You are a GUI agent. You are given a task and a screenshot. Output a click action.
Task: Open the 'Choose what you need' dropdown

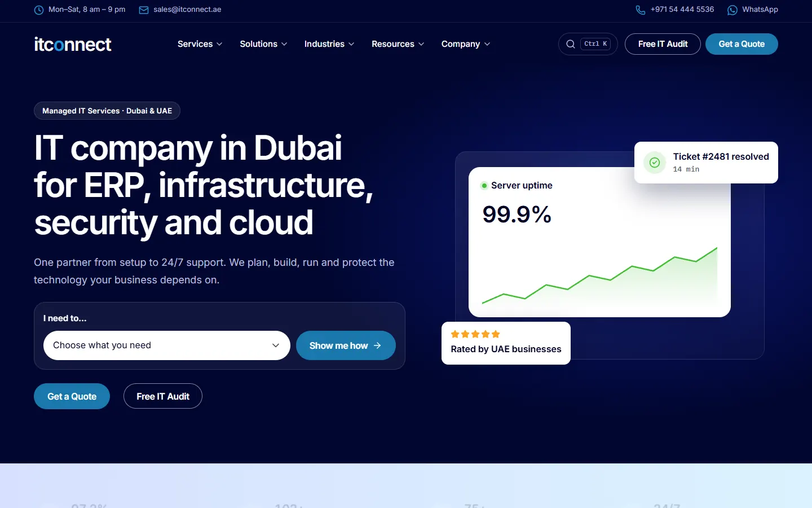pyautogui.click(x=167, y=345)
